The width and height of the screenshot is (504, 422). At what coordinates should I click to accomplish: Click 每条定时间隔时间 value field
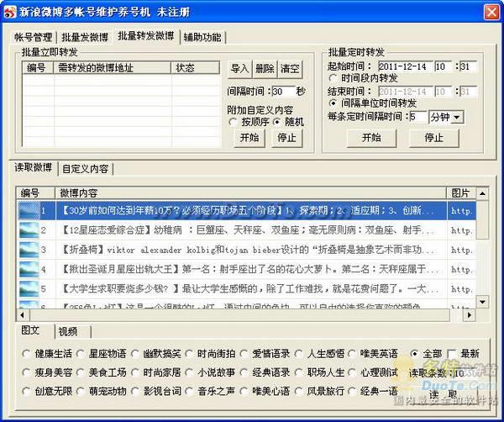pos(417,117)
